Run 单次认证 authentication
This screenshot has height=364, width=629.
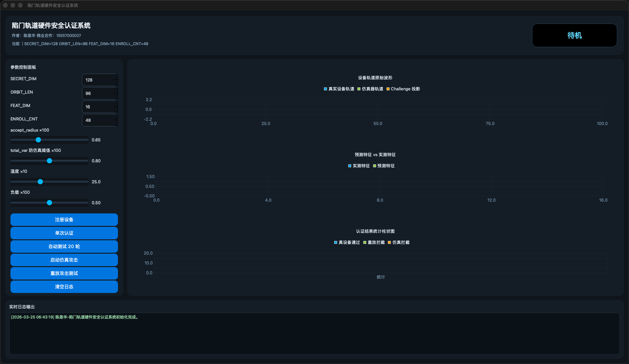tap(64, 233)
